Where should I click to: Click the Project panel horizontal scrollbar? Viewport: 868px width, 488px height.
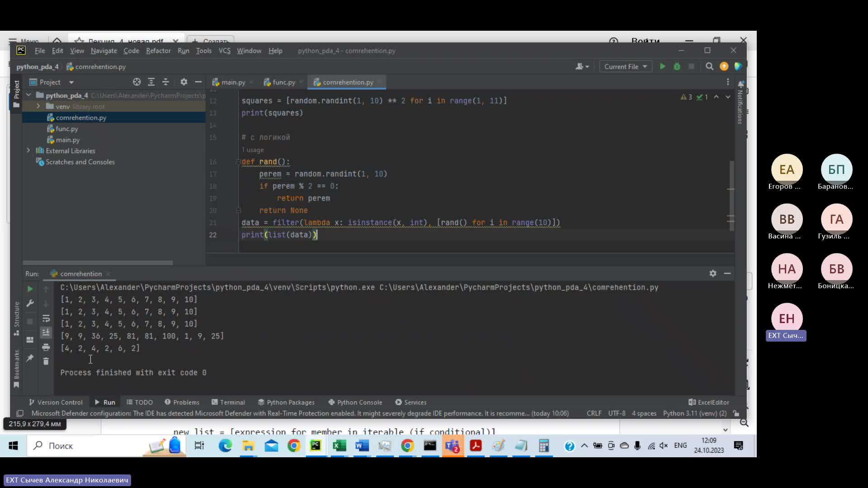point(98,263)
